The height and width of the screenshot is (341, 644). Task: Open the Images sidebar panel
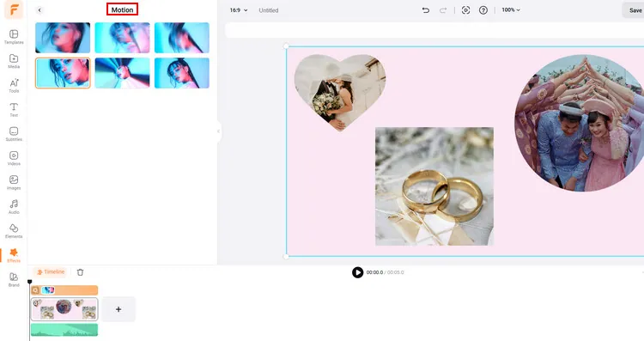point(14,182)
